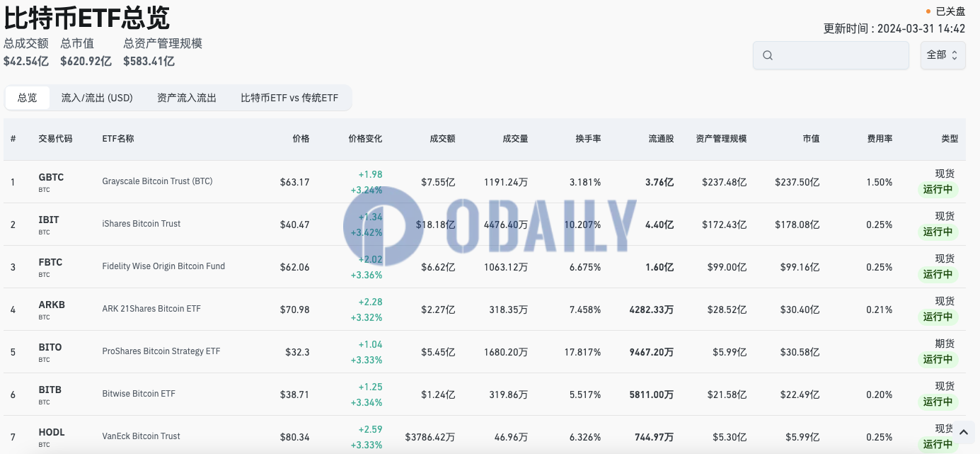Click the ARKB price change +2.28
The image size is (980, 454).
coord(370,302)
